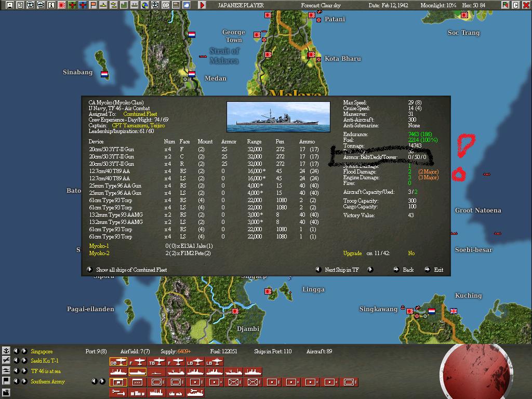Click the right arrow next to Southern Army

103,381
